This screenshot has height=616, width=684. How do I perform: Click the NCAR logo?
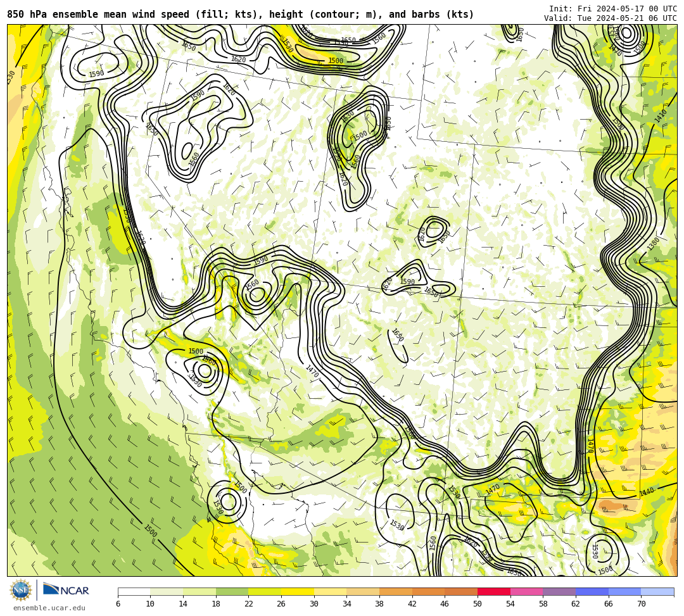point(66,590)
